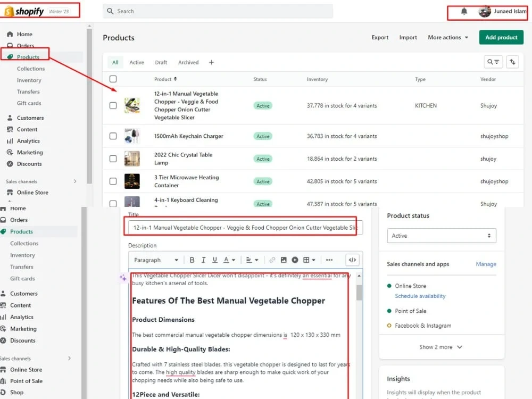The height and width of the screenshot is (399, 532).
Task: Toggle underline in description editor
Action: point(215,260)
